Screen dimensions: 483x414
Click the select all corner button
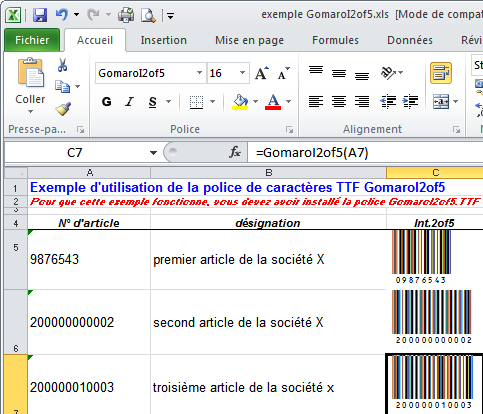(16, 173)
